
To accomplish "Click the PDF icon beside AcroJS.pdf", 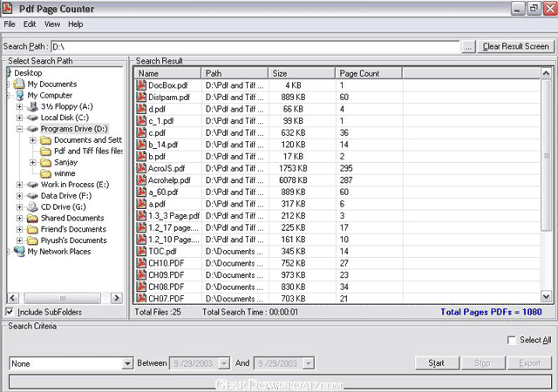I will 141,168.
